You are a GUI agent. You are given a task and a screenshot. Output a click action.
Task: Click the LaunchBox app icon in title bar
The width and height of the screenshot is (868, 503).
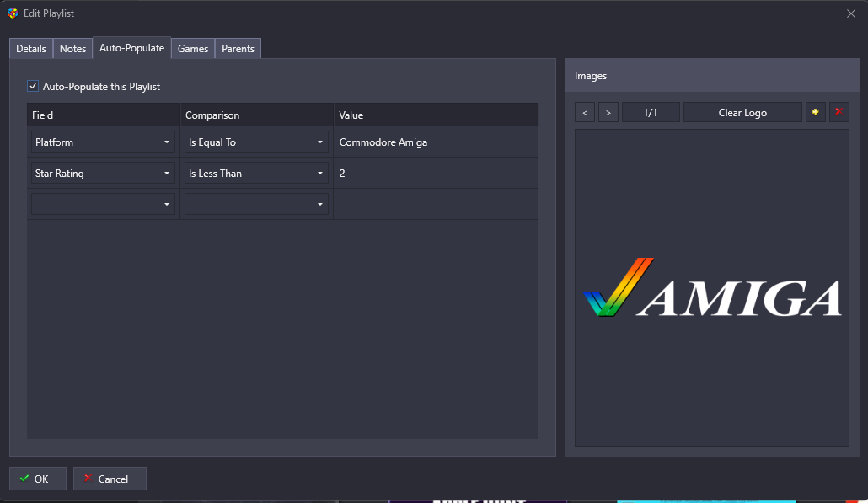point(13,13)
